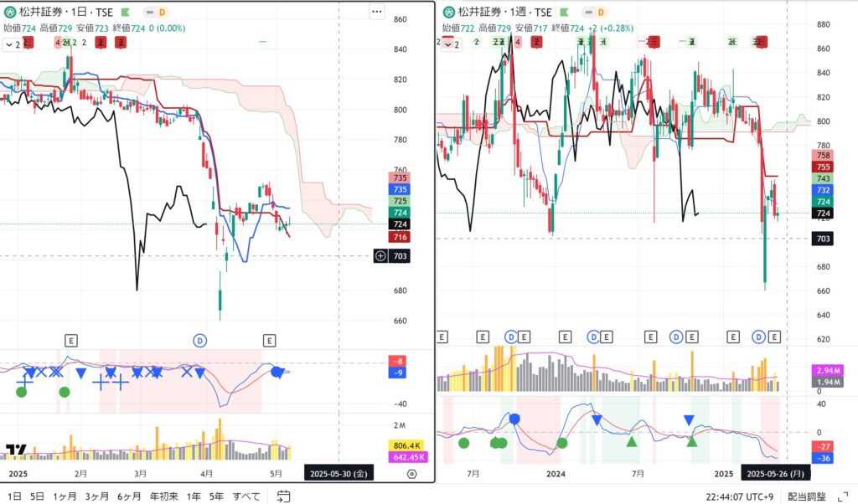The width and height of the screenshot is (858, 504).
Task: Click the blue -9 oscillator value on daily chart
Action: pyautogui.click(x=398, y=373)
